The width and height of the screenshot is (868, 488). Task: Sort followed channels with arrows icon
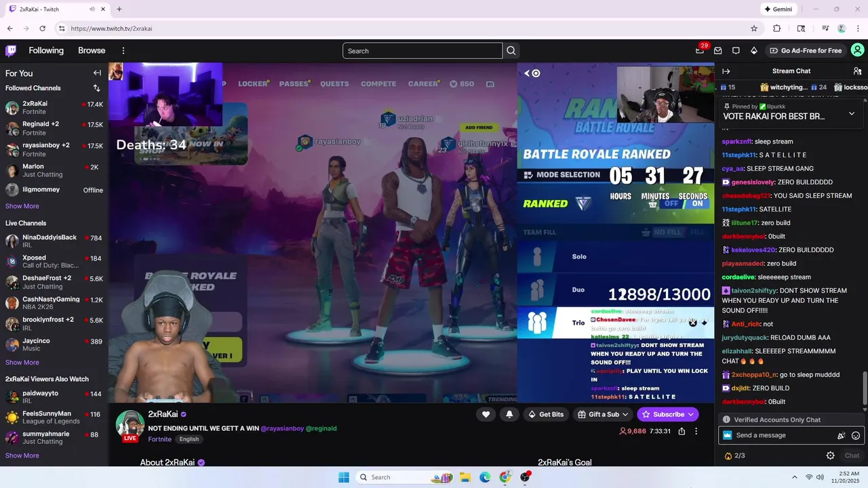96,88
